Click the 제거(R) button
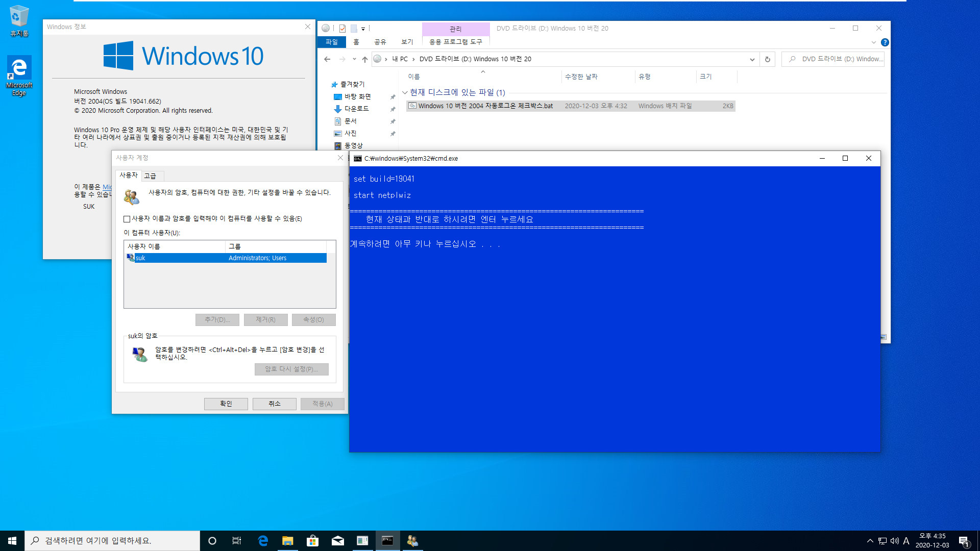The height and width of the screenshot is (551, 980). 265,319
